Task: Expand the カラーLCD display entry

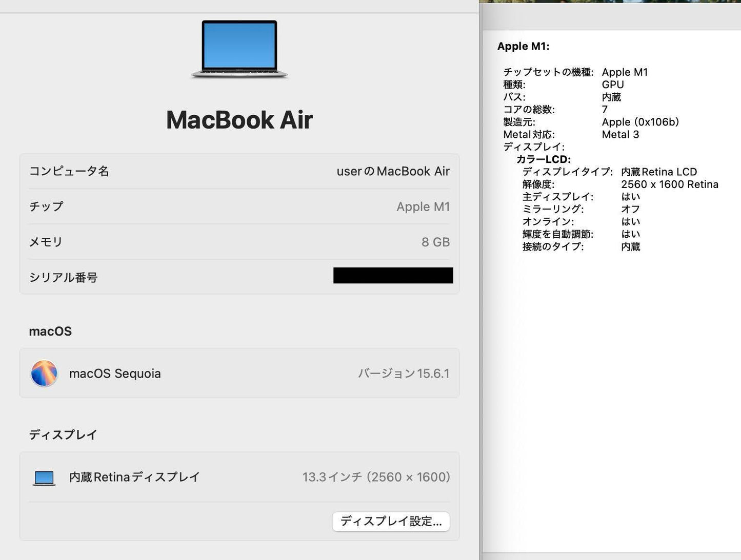Action: click(544, 159)
